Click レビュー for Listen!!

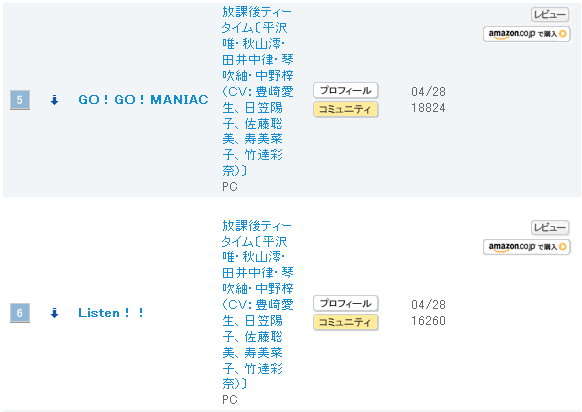550,228
